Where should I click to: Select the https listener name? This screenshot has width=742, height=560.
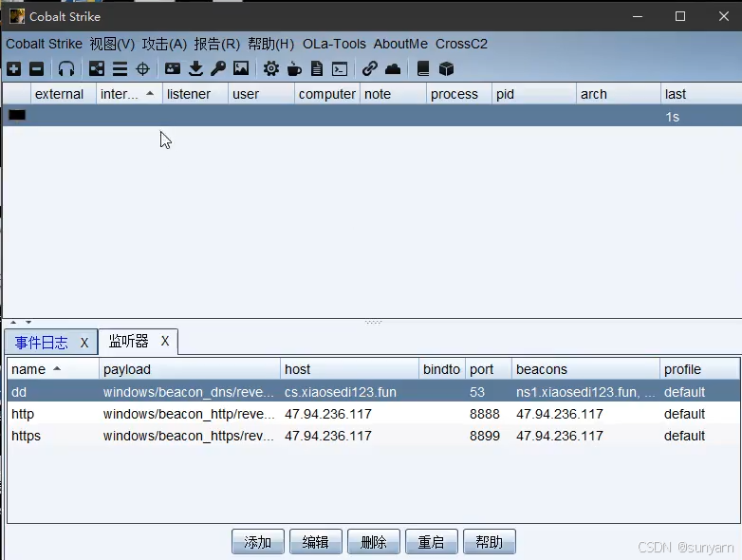26,436
